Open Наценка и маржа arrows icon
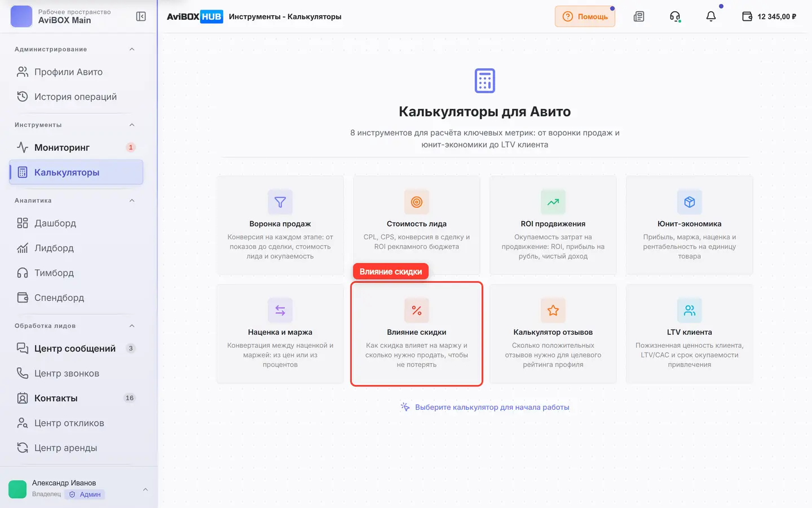Image resolution: width=812 pixels, height=508 pixels. click(280, 310)
